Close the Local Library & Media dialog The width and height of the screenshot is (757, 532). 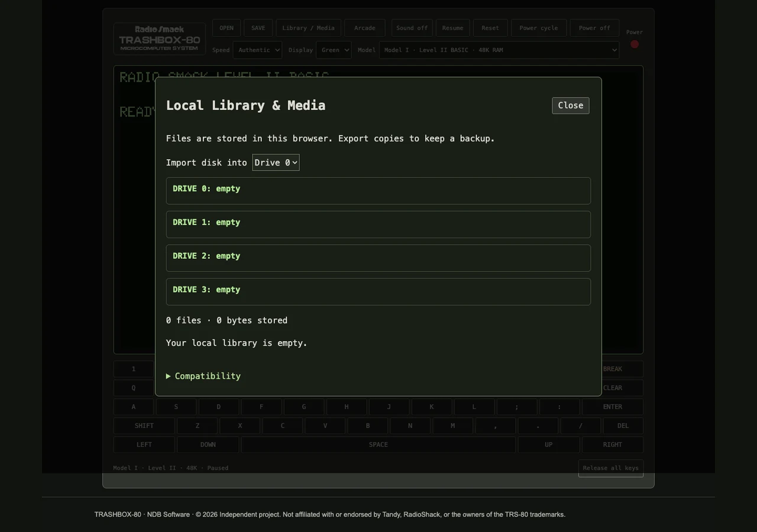[x=570, y=105]
